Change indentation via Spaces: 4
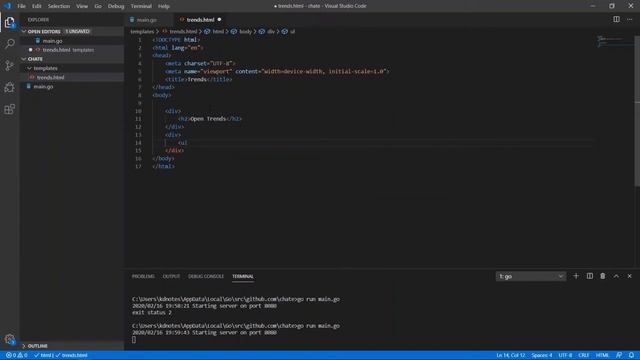The width and height of the screenshot is (640, 360). click(x=542, y=356)
